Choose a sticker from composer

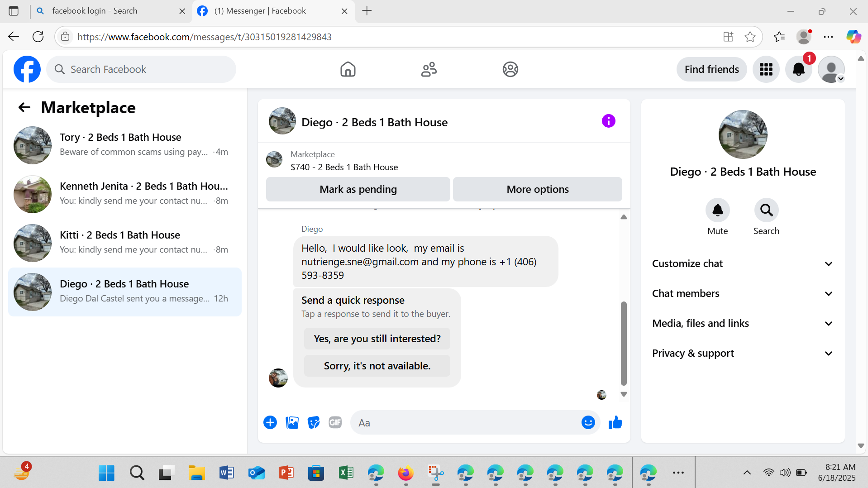[x=313, y=422]
